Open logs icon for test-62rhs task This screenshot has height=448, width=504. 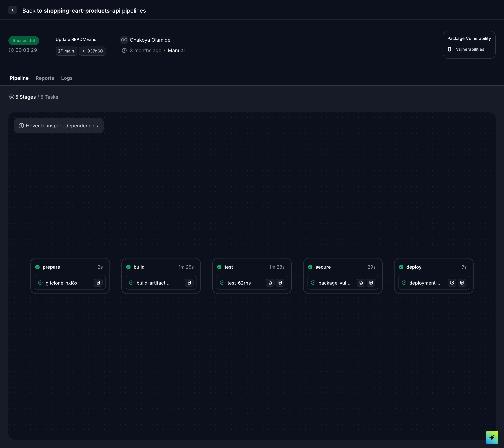[x=280, y=283]
